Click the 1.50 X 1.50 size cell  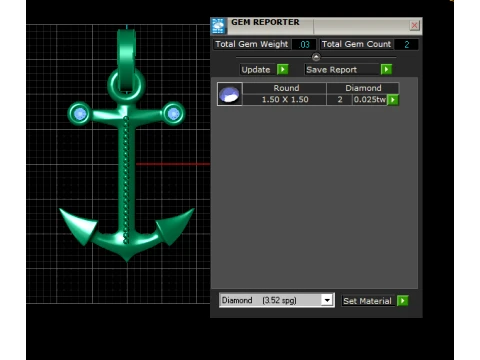[x=285, y=100]
